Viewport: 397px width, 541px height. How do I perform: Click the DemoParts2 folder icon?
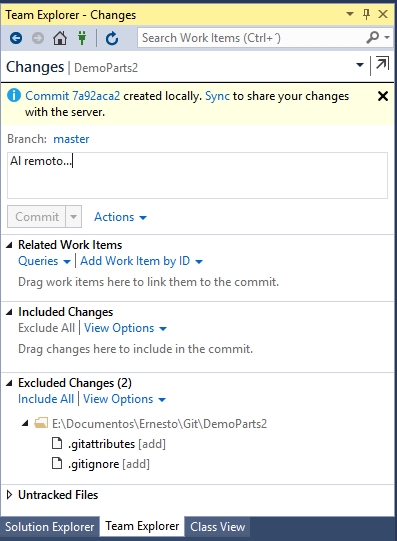[41, 423]
